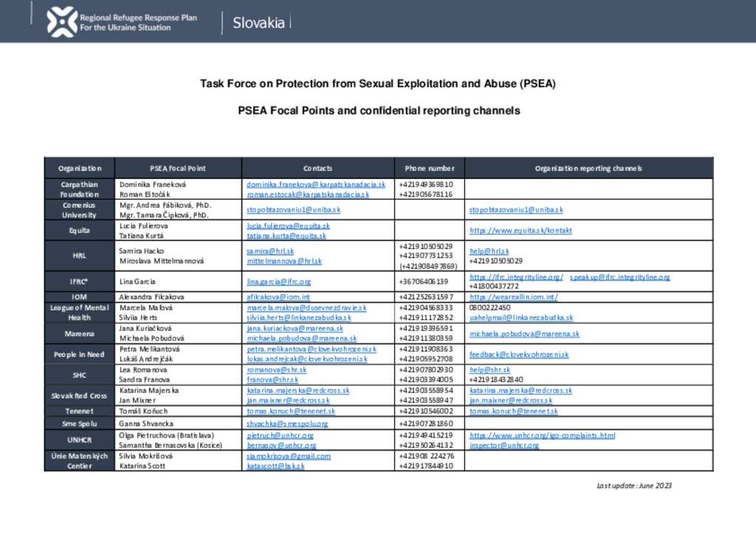The image size is (756, 535).
Task: Click michaela.pobudova@mareena.sk in reporting channels column
Action: click(525, 334)
